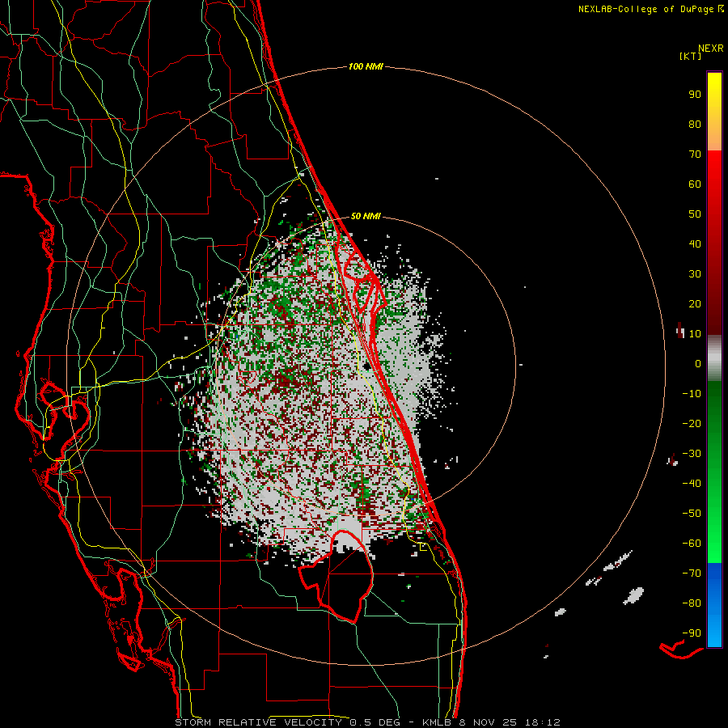This screenshot has width=728, height=728.
Task: Click the 0 value on the velocity scale
Action: point(698,364)
